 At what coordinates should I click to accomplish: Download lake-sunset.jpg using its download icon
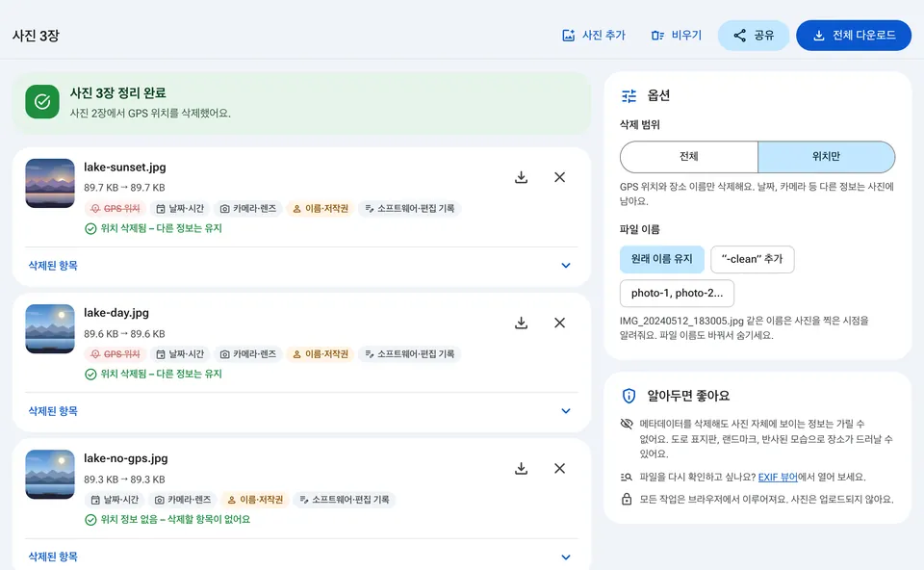521,177
